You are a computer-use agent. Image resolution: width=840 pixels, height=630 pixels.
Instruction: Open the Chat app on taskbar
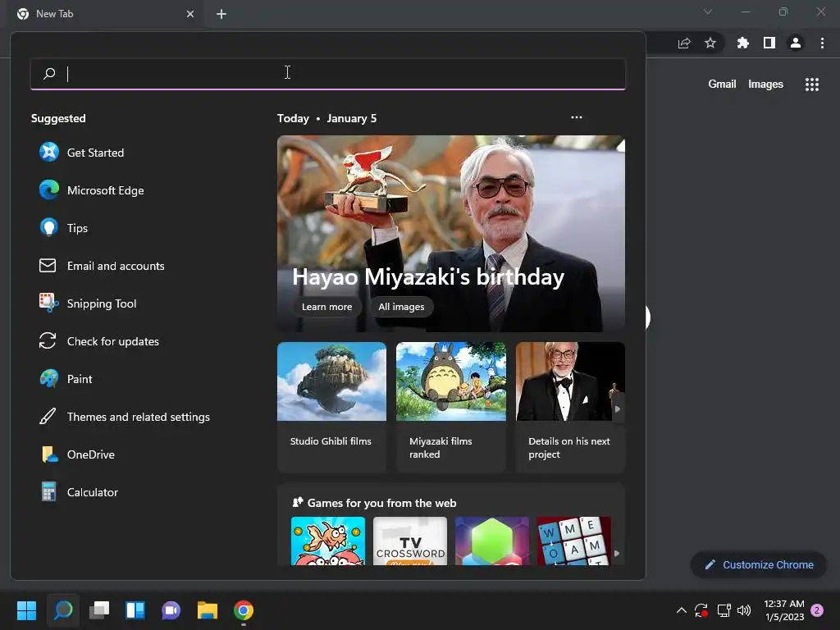point(171,610)
